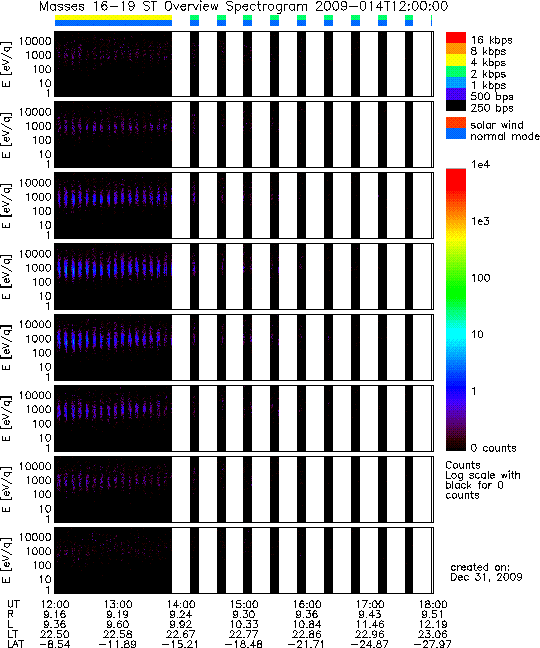Click the '0 counts' color bar label
Image resolution: width=540 pixels, height=648 pixels.
494,448
